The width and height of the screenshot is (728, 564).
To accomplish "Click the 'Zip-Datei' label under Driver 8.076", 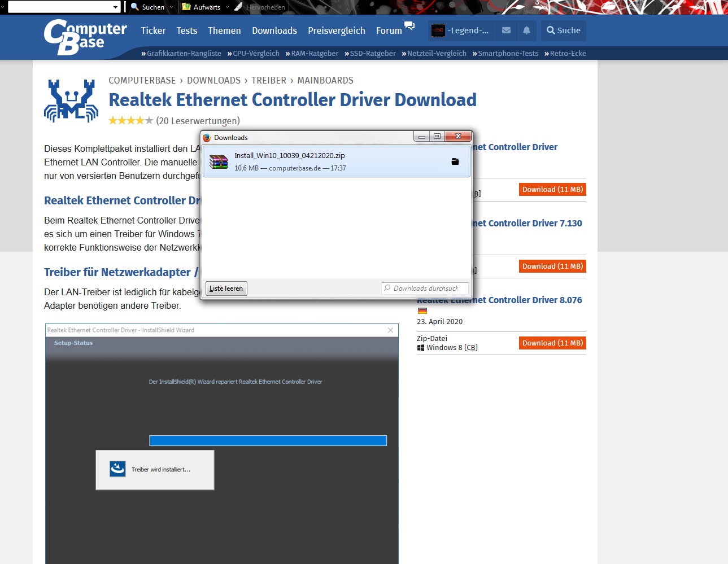I will pyautogui.click(x=432, y=339).
